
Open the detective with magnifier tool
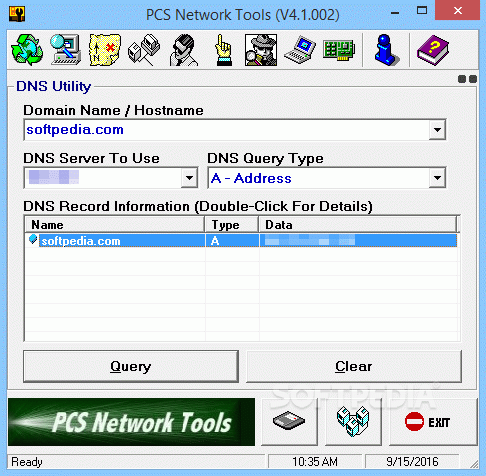261,50
